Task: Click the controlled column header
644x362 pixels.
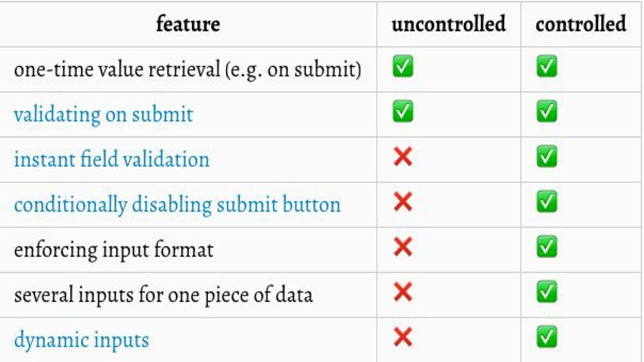Action: [580, 25]
